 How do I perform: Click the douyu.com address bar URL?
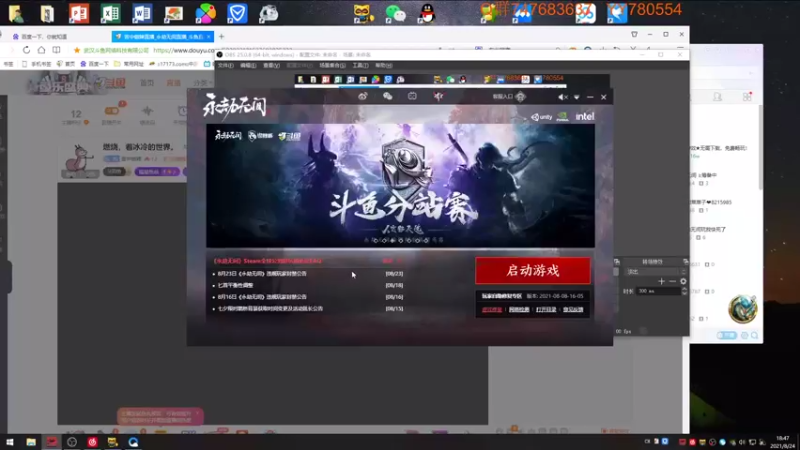pyautogui.click(x=184, y=51)
